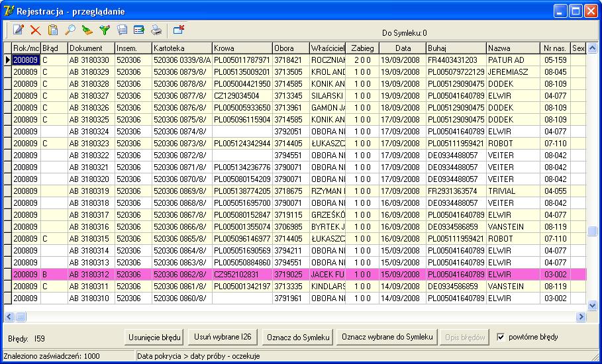Toggle the powtórne błędy checkbox
Image resolution: width=602 pixels, height=364 pixels.
pos(501,337)
